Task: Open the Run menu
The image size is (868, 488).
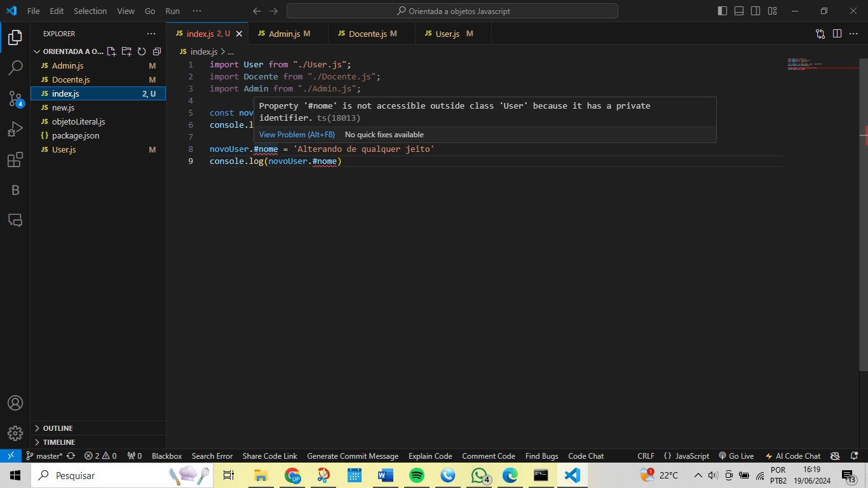Action: click(x=172, y=11)
